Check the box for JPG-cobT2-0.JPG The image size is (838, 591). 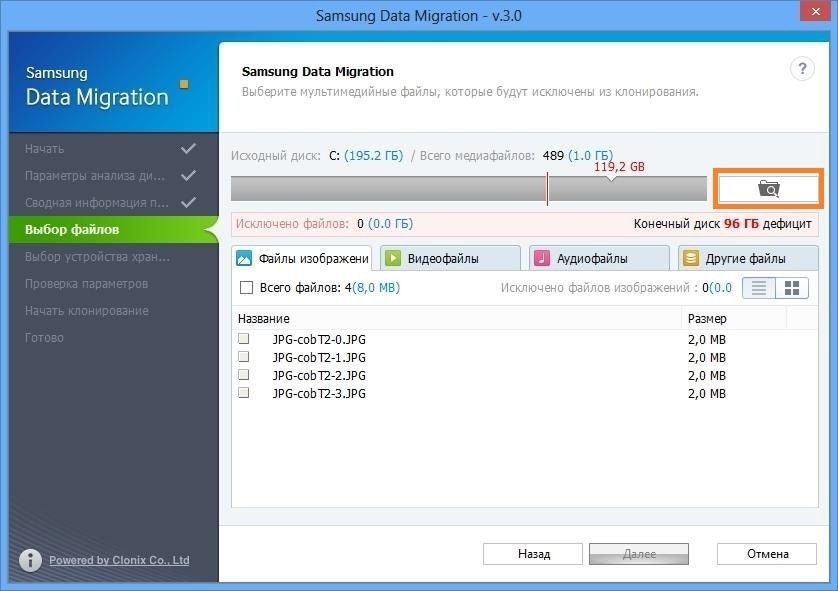coord(244,339)
